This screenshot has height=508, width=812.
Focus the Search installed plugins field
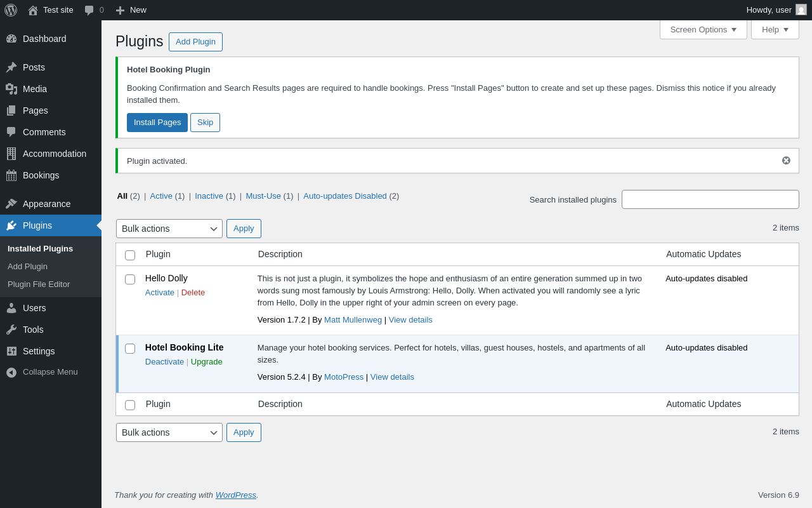[710, 199]
